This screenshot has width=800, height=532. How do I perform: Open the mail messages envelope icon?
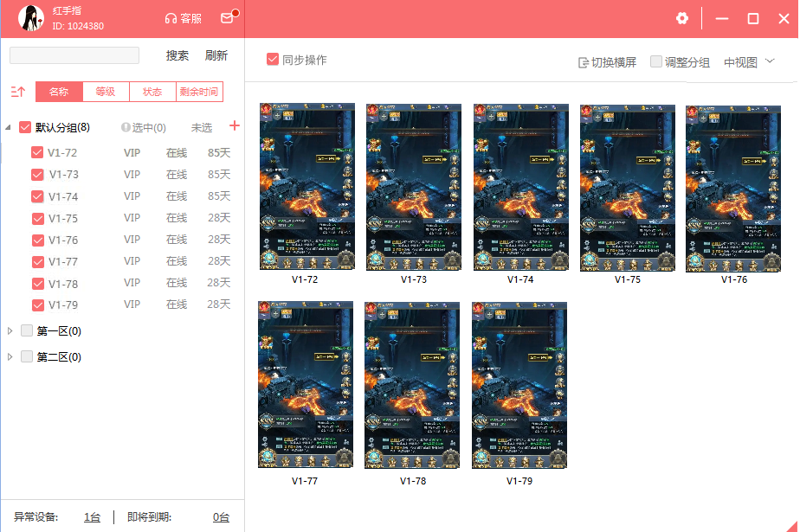(x=228, y=18)
